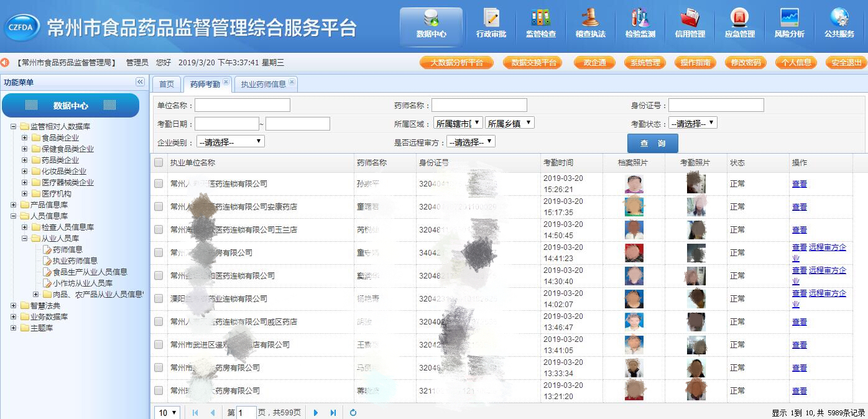Toggle the select-all checkbox in table header
The width and height of the screenshot is (868, 419).
[159, 162]
